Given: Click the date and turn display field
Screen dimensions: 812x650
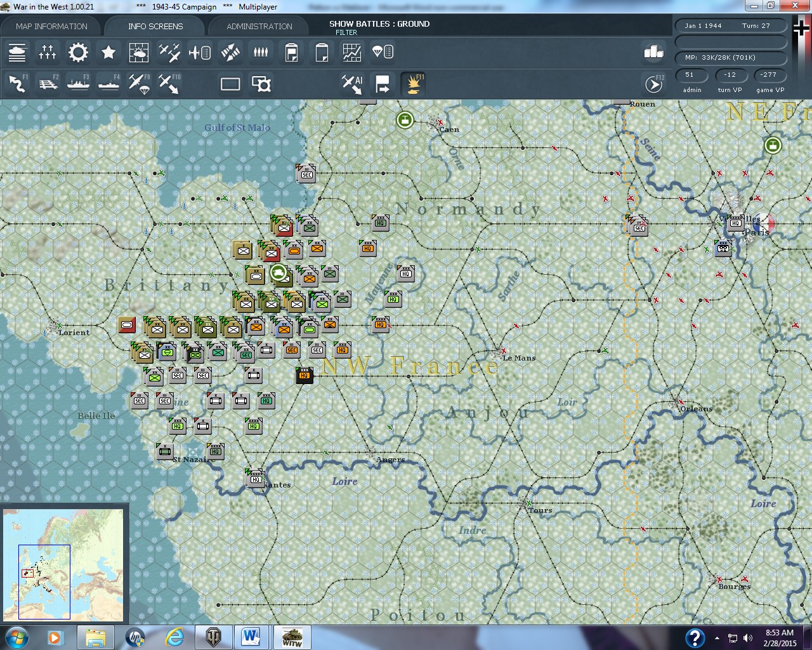Looking at the screenshot, I should (731, 26).
